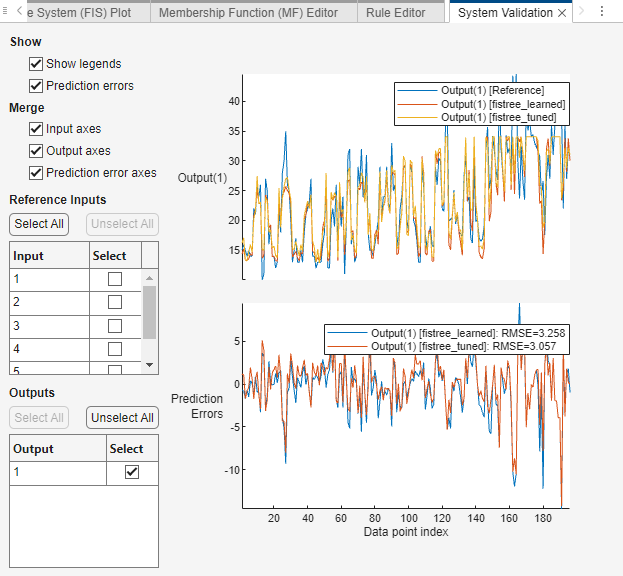623x576 pixels.
Task: Deselect the Output 1 checkbox
Action: pyautogui.click(x=131, y=472)
